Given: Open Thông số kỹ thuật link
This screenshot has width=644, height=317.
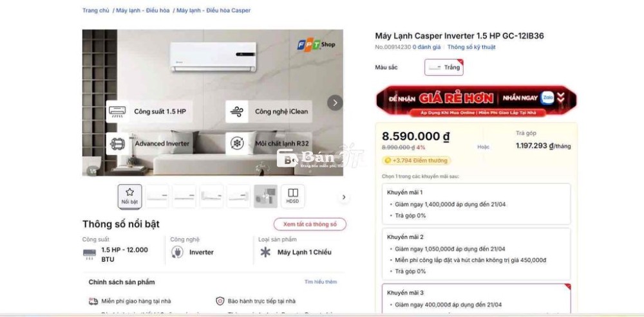Looking at the screenshot, I should [471, 47].
